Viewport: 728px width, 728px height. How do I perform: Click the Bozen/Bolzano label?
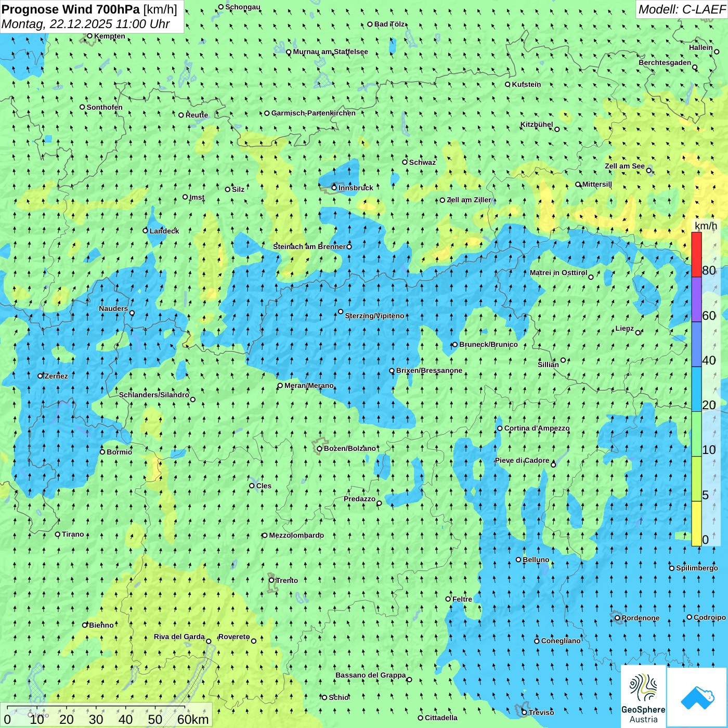(x=349, y=448)
